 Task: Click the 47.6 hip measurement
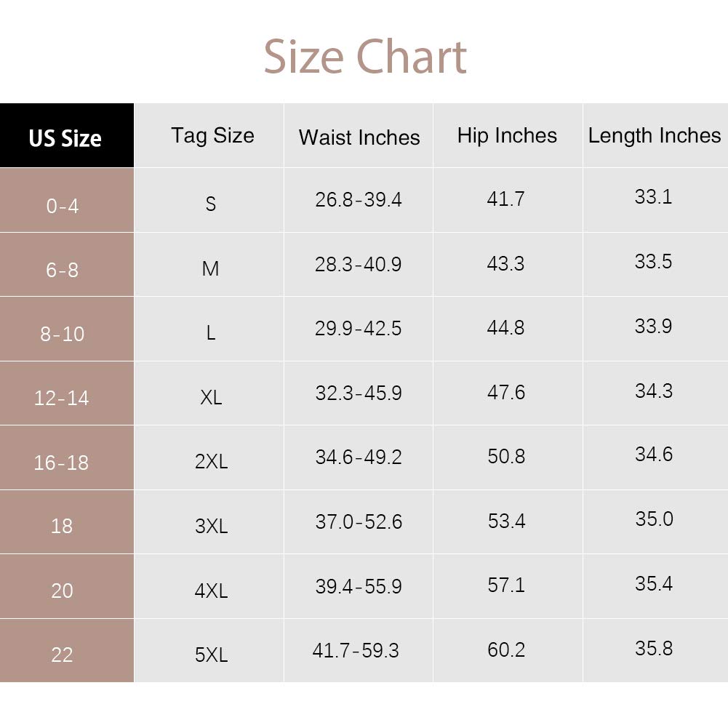(506, 392)
